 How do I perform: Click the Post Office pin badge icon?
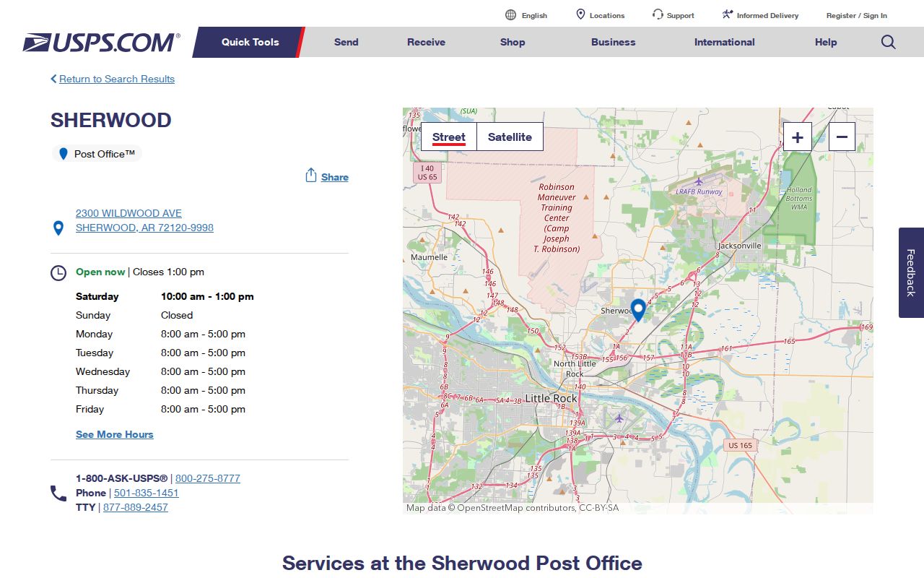(64, 154)
